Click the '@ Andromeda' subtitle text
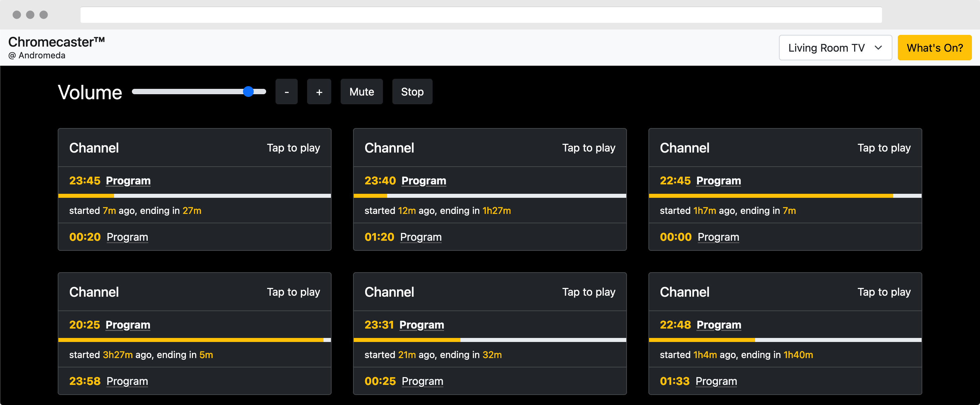 [37, 55]
